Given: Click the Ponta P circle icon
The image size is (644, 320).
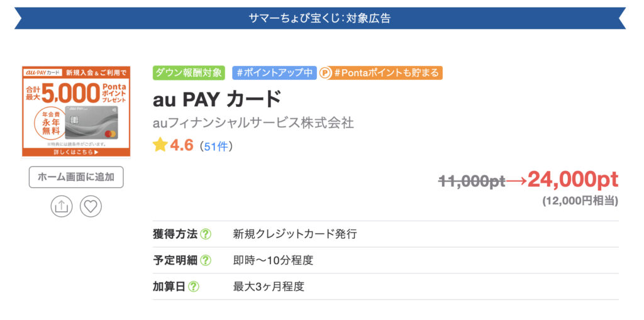Looking at the screenshot, I should tap(325, 74).
